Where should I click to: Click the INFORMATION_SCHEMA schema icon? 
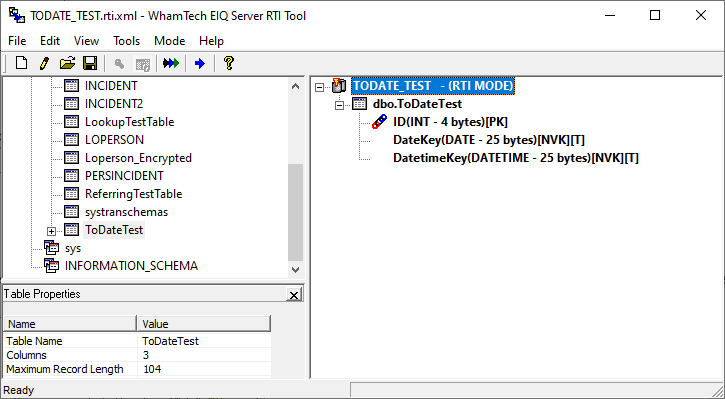pos(51,266)
